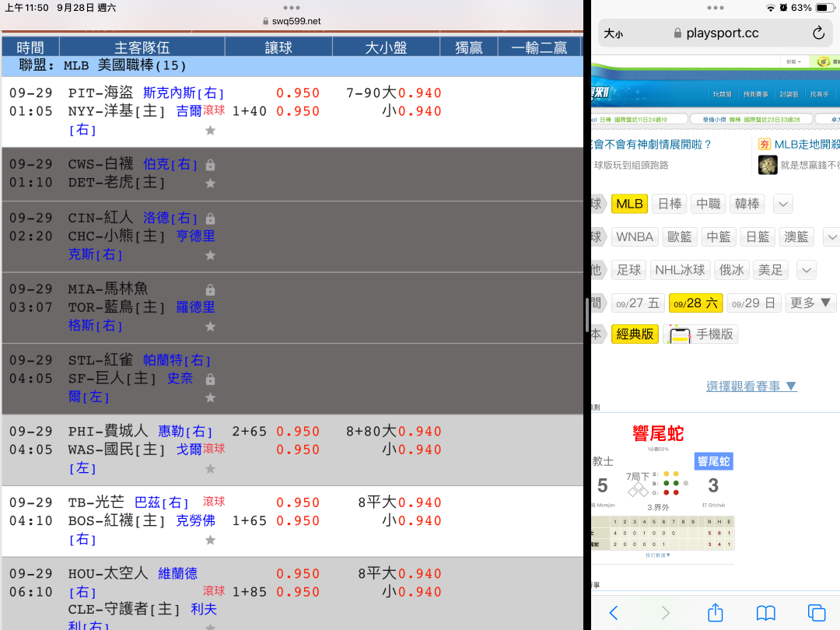Screen dimensions: 840x630
Task: Tap the alarm icon in the status bar
Action: (783, 8)
